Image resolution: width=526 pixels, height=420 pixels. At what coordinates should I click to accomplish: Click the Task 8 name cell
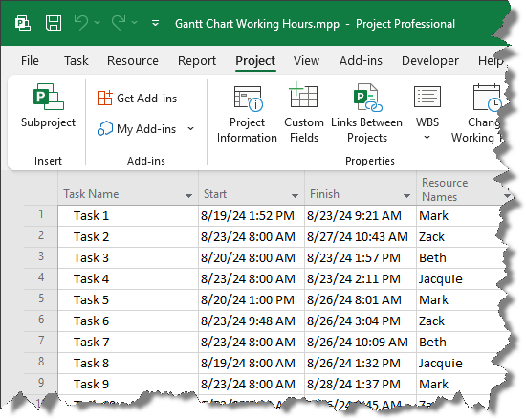128,364
